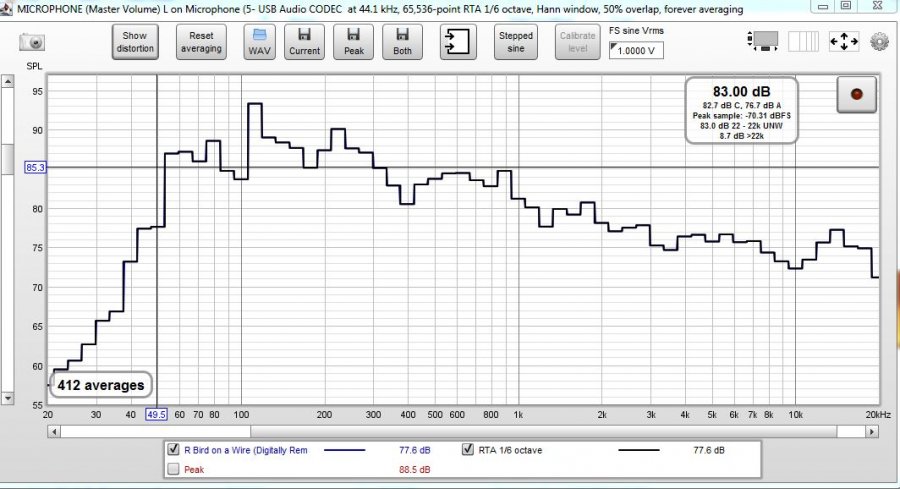Toggle R Bird on a Wire trace checkbox
This screenshot has width=900, height=489.
173,449
